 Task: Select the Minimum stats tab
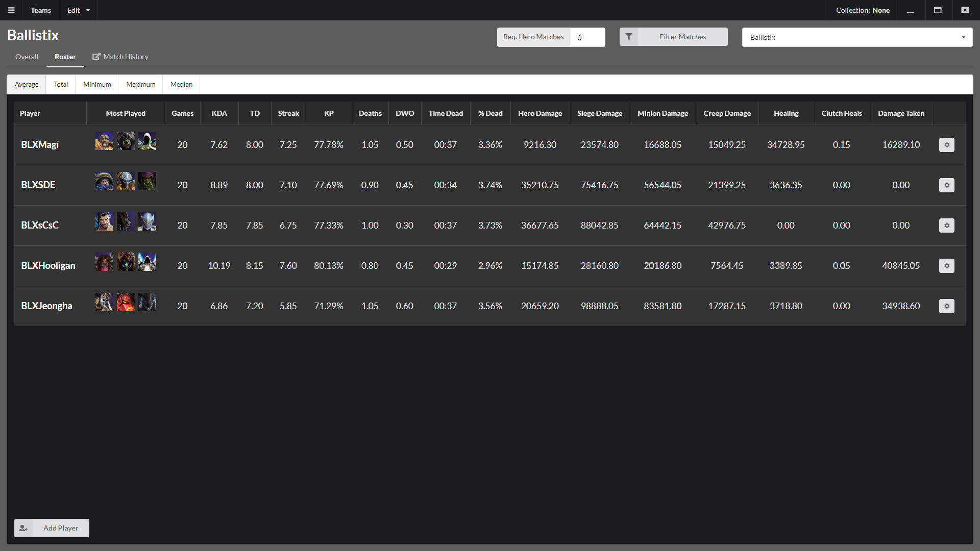97,84
